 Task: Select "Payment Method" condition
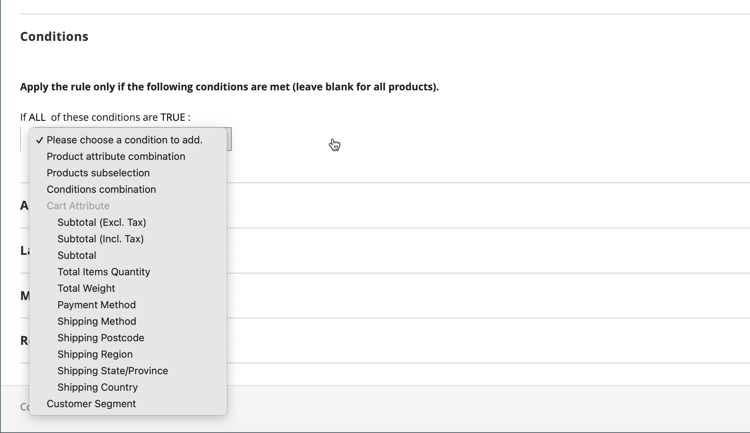[97, 305]
